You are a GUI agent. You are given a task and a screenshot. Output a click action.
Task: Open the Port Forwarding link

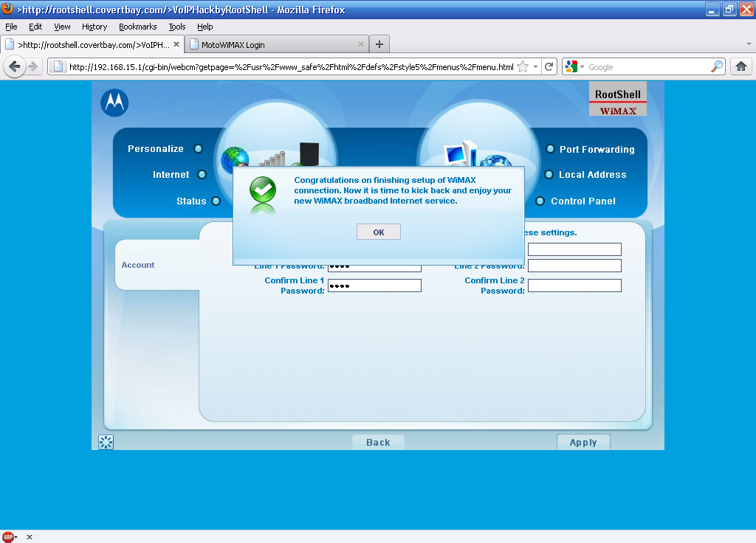pyautogui.click(x=597, y=149)
